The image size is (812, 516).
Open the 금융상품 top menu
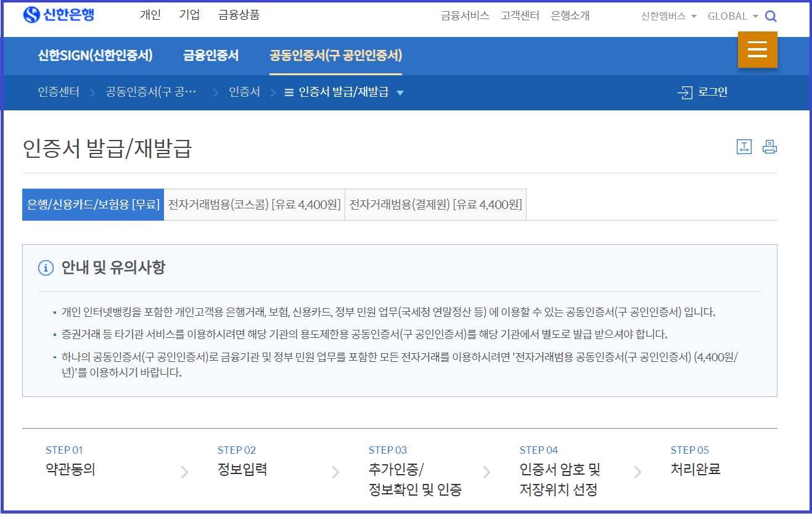239,15
